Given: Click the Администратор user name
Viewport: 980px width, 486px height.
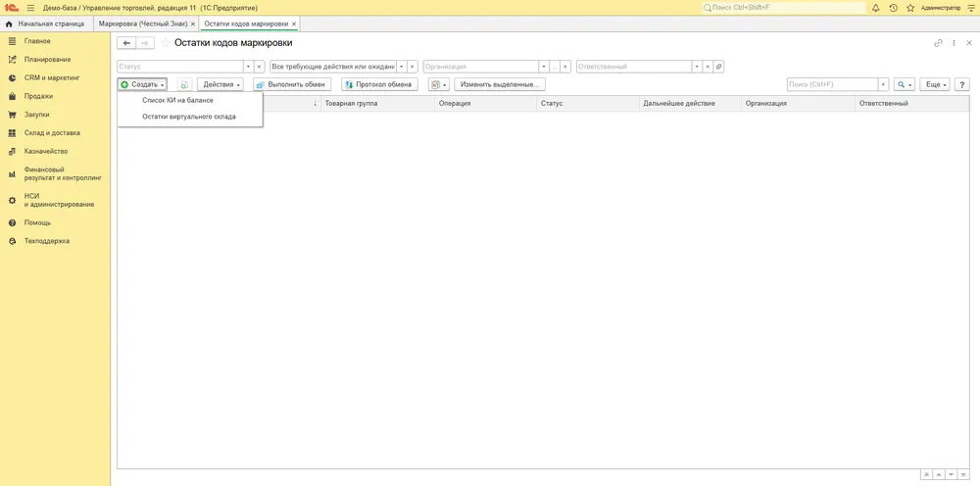Looking at the screenshot, I should click(941, 8).
